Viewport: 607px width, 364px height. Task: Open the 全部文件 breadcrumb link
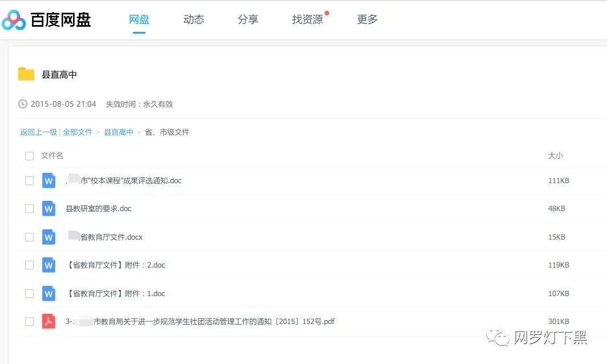tap(79, 132)
